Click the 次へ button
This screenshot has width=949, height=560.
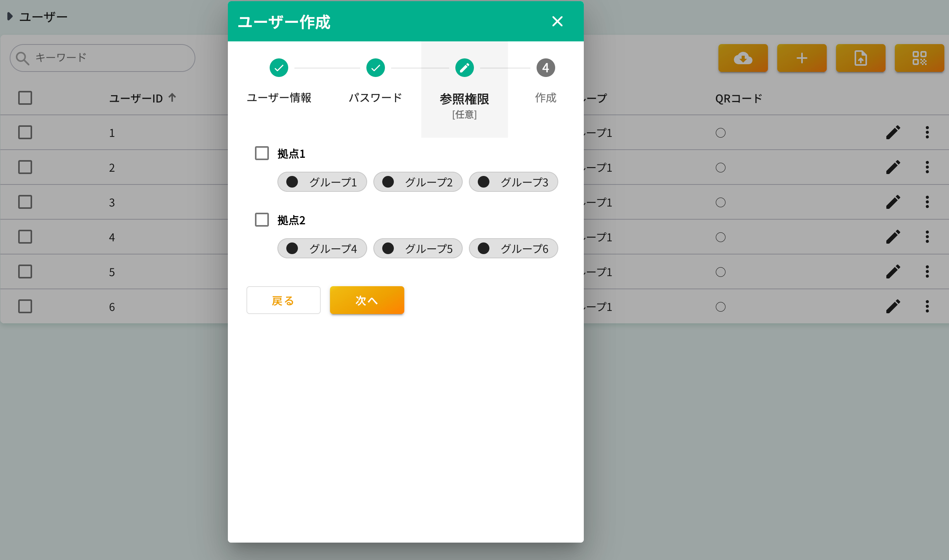366,300
